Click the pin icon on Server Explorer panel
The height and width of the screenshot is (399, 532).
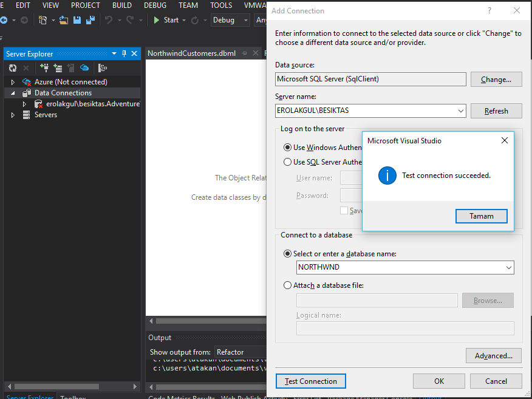coord(124,53)
